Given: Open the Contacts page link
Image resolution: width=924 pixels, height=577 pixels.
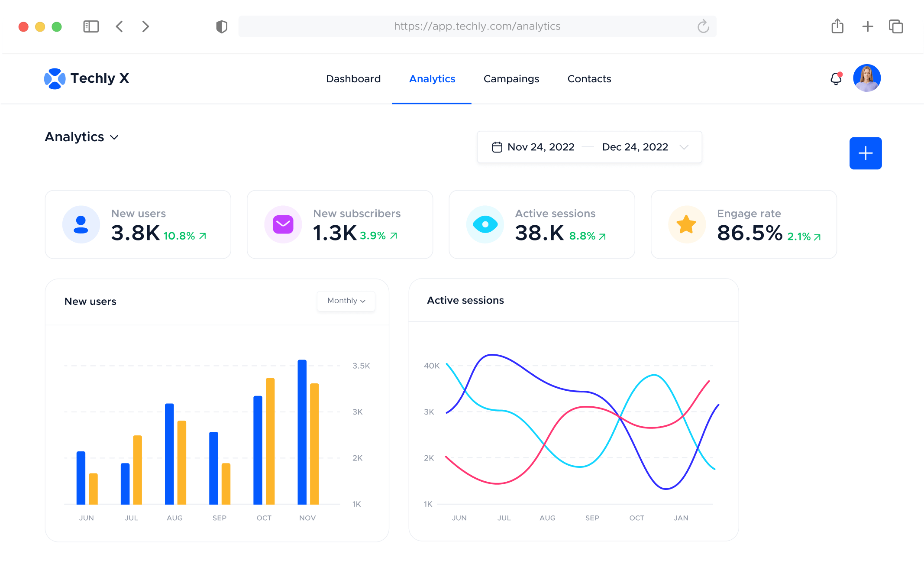Looking at the screenshot, I should pyautogui.click(x=589, y=79).
